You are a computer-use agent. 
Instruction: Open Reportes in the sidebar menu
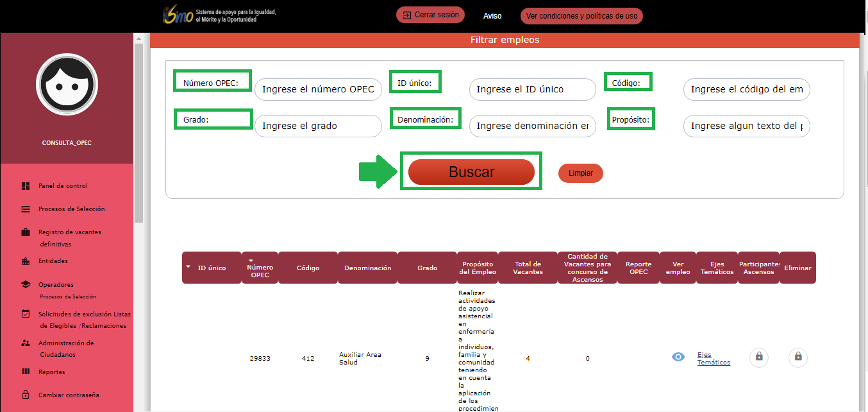pos(51,372)
